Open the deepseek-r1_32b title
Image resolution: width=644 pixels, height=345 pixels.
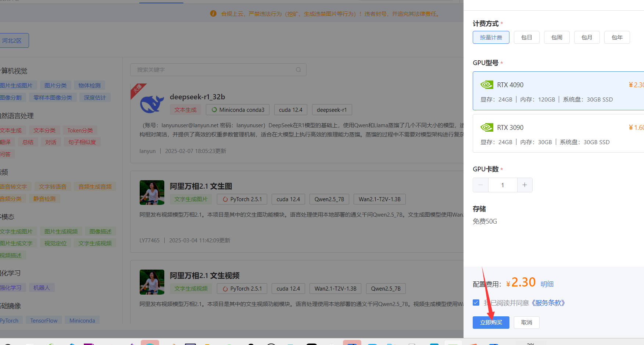[x=197, y=97]
